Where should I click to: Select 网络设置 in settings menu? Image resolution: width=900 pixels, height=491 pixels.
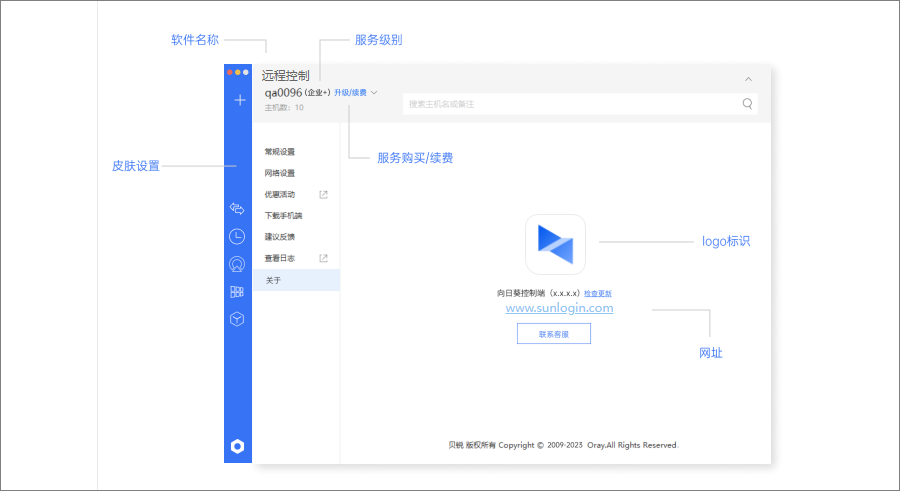(280, 173)
